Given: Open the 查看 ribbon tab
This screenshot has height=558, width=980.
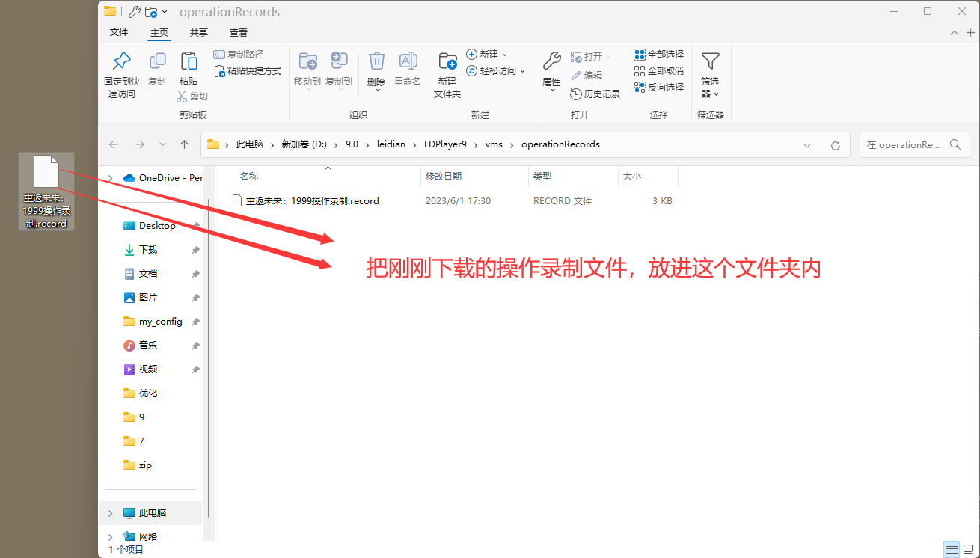Looking at the screenshot, I should 239,33.
